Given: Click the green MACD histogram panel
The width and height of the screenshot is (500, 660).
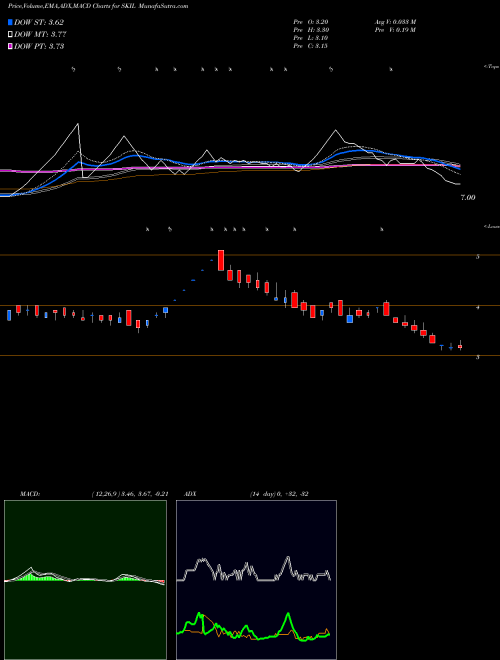Looking at the screenshot, I should (85, 580).
